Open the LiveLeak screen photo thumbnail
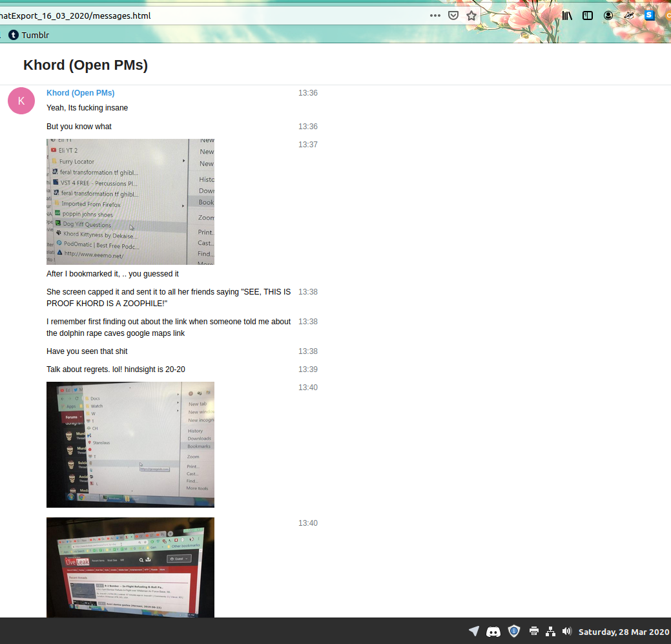Viewport: 671px width, 644px height. [130, 567]
